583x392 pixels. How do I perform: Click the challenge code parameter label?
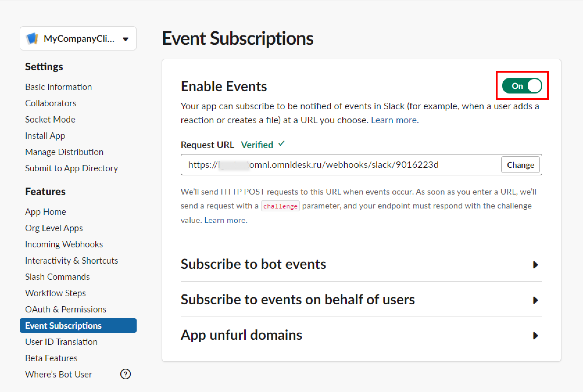coord(280,206)
